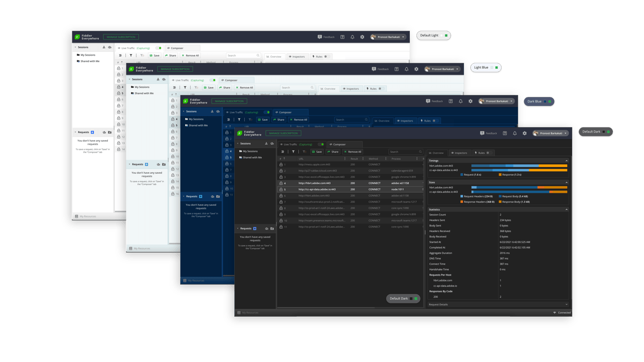Open help icon in Dark Blue window
The height and width of the screenshot is (362, 644).
coord(451,101)
